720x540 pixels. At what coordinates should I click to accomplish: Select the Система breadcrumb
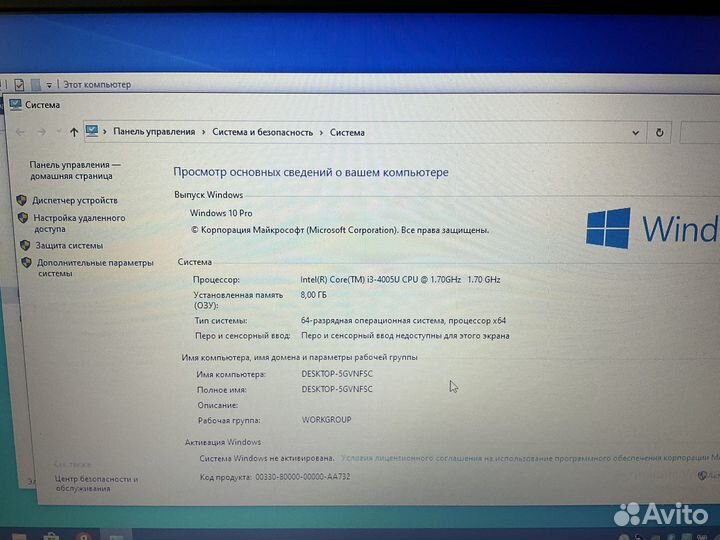pyautogui.click(x=347, y=133)
